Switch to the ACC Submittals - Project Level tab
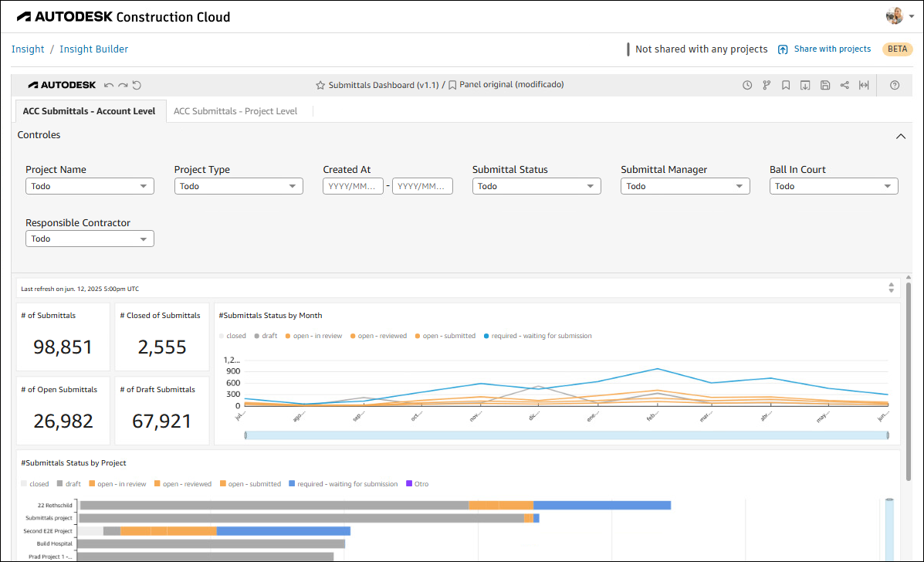The image size is (924, 562). coord(235,110)
